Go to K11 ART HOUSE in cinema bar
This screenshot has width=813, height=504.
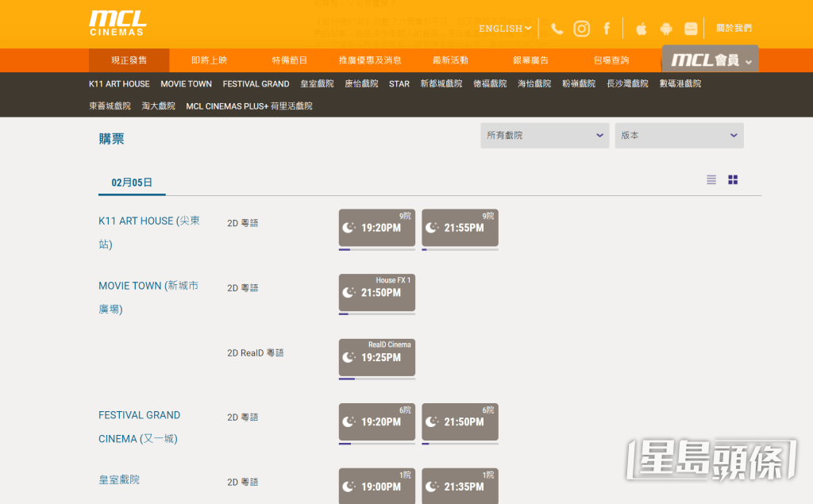119,83
